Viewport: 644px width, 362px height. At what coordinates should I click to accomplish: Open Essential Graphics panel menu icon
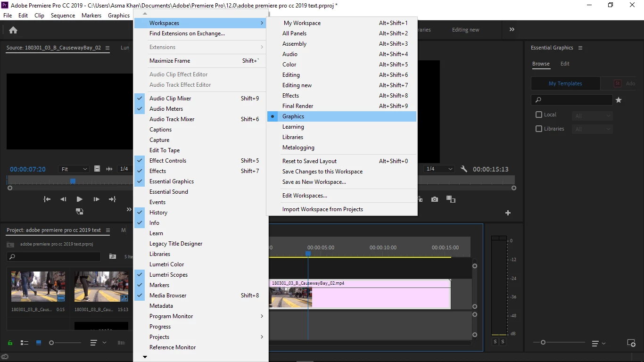pos(580,48)
